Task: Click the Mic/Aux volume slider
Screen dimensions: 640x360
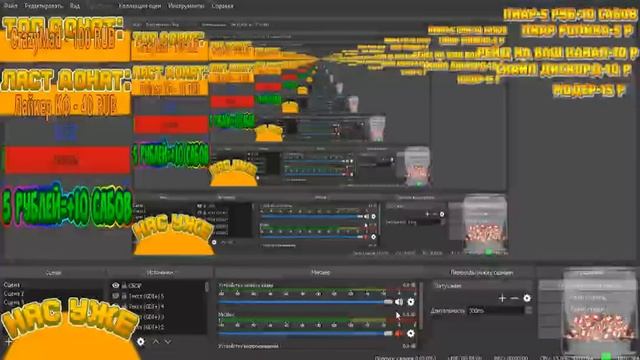Action: click(x=305, y=333)
